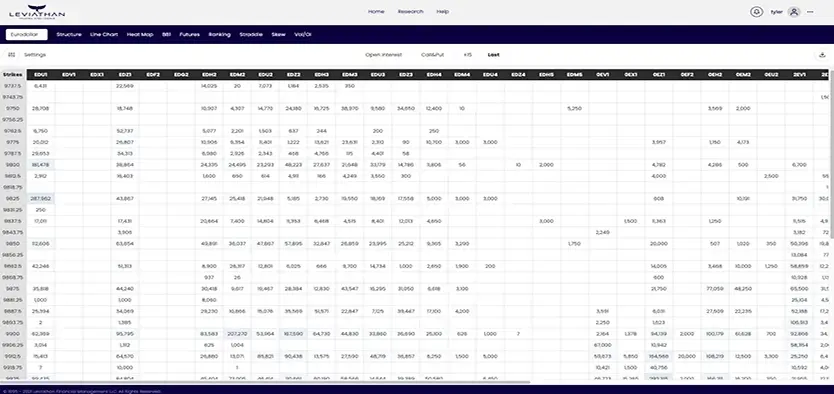Select the 9750 strike row label

pos(12,108)
